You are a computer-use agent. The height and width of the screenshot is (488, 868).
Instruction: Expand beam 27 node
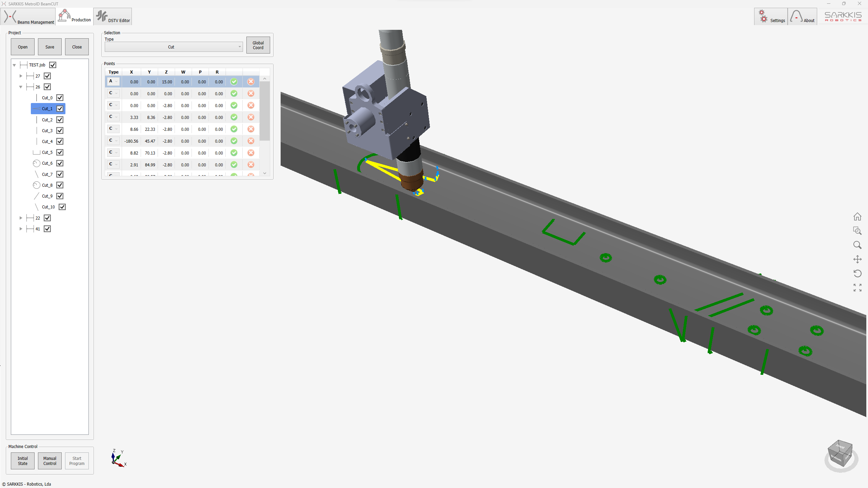click(x=21, y=76)
